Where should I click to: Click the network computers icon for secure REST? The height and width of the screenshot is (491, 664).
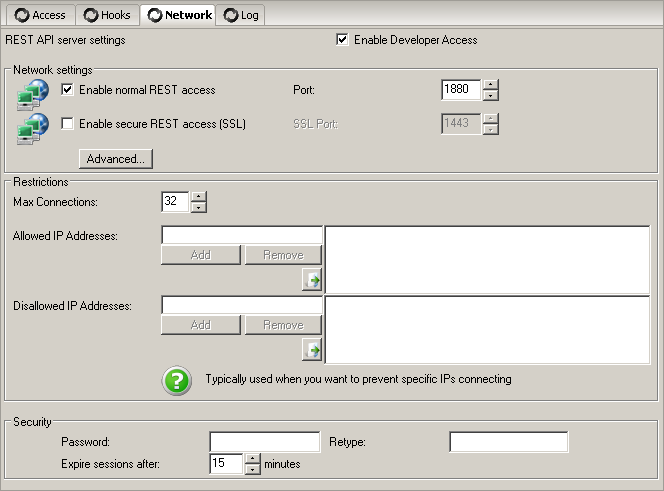pos(33,127)
